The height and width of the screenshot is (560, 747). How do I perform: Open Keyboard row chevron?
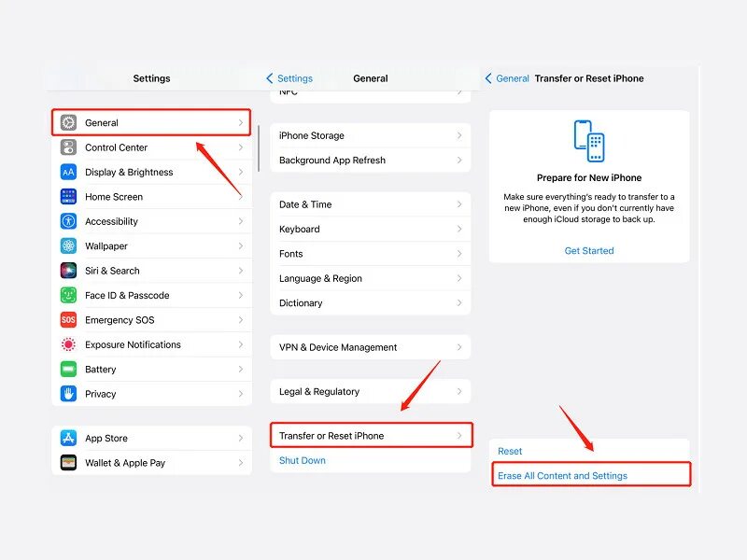click(x=459, y=229)
